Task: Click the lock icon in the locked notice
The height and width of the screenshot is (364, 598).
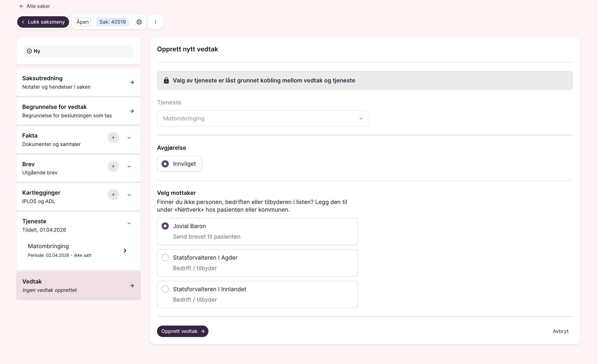Action: coord(166,80)
